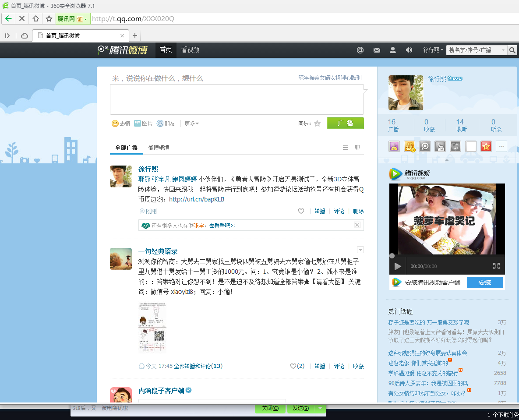Open the purple avatar badge app icon
Image resolution: width=519 pixels, height=420 pixels.
tap(394, 146)
